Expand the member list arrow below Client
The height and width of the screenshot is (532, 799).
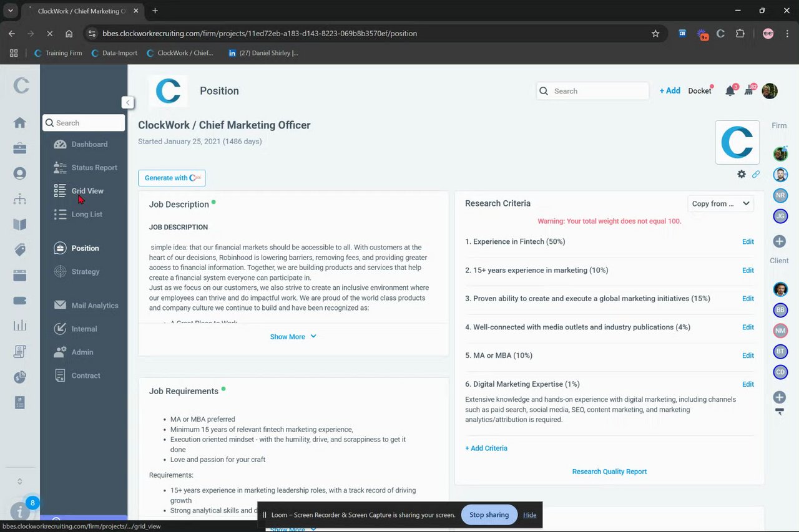click(780, 411)
